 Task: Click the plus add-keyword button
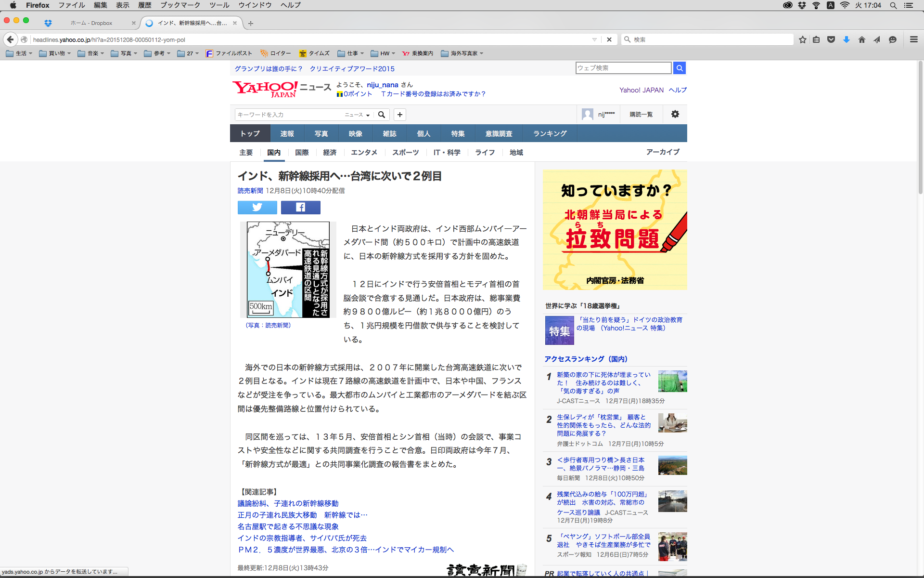(399, 115)
